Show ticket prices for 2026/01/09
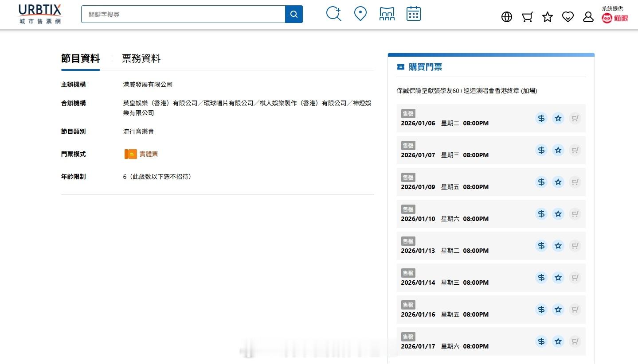 541,182
